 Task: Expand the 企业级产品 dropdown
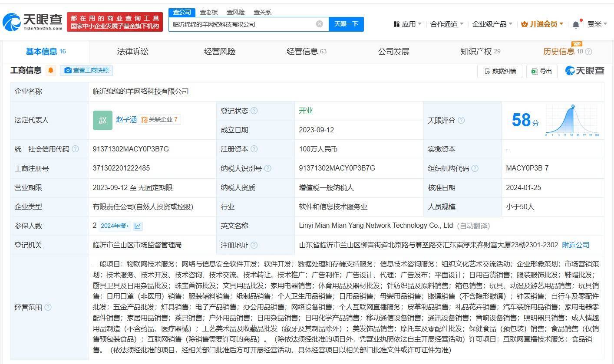[492, 24]
